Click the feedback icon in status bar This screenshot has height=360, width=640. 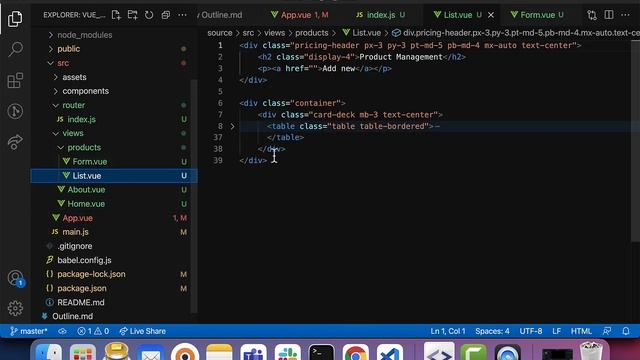tap(607, 331)
